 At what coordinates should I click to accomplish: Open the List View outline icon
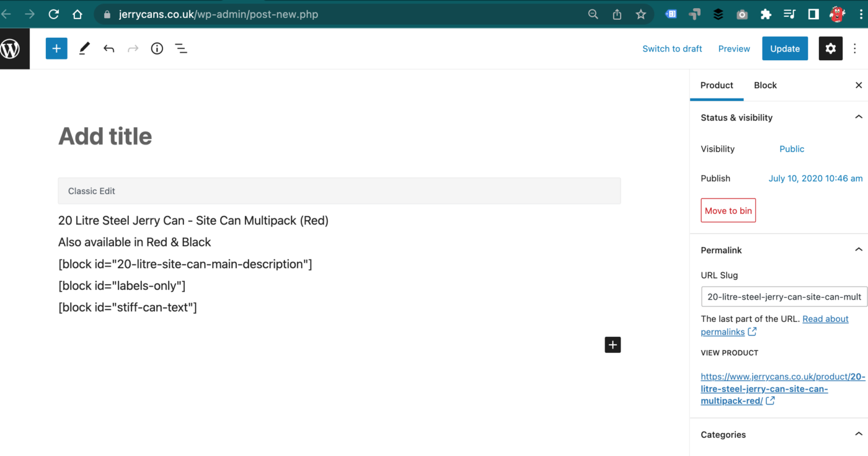coord(181,48)
